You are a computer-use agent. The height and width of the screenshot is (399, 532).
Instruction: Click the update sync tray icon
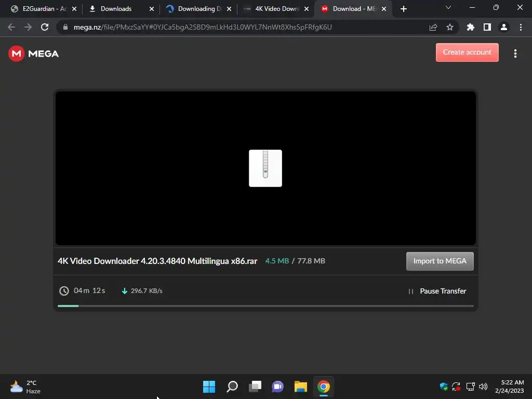(x=456, y=387)
